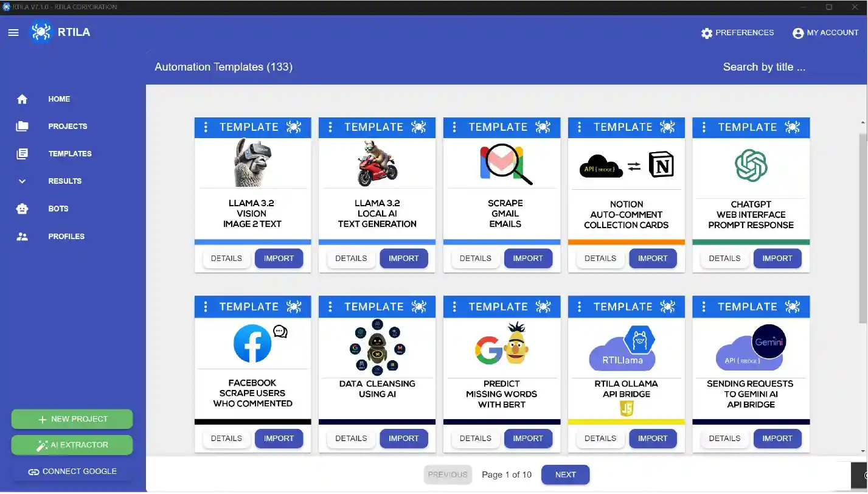This screenshot has height=494, width=868.
Task: Click the green New Project button
Action: coord(72,419)
